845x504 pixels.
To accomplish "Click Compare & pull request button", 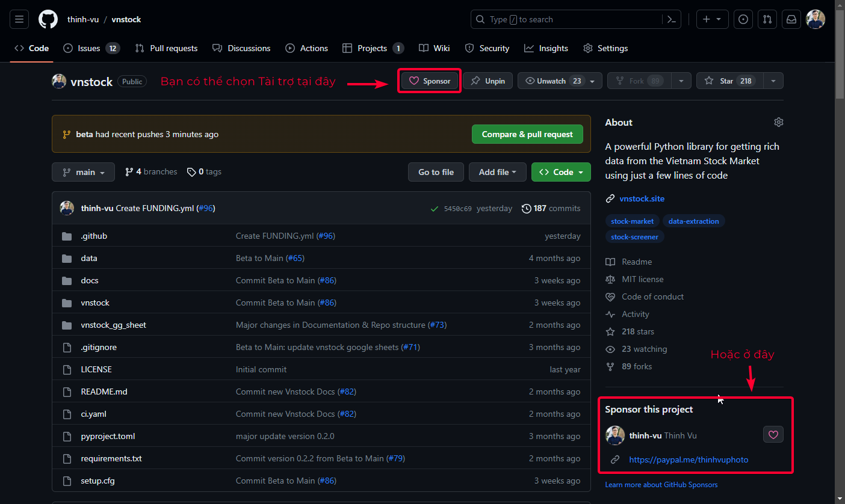I will click(527, 134).
